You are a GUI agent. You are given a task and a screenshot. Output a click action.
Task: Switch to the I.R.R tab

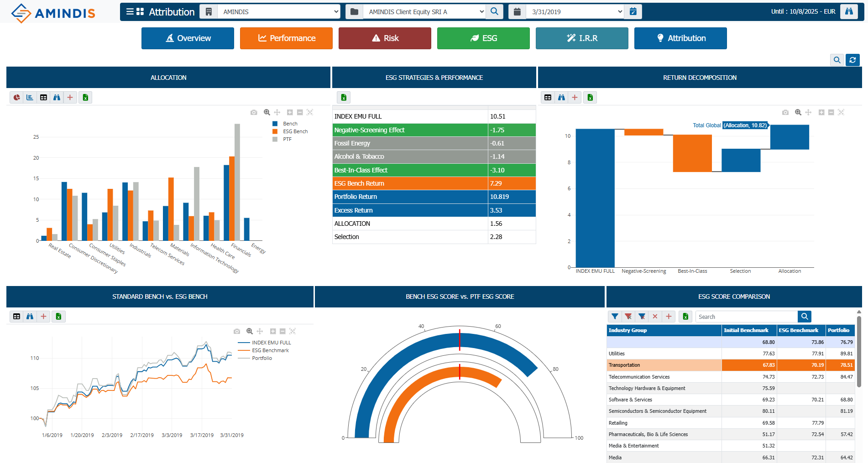coord(582,38)
